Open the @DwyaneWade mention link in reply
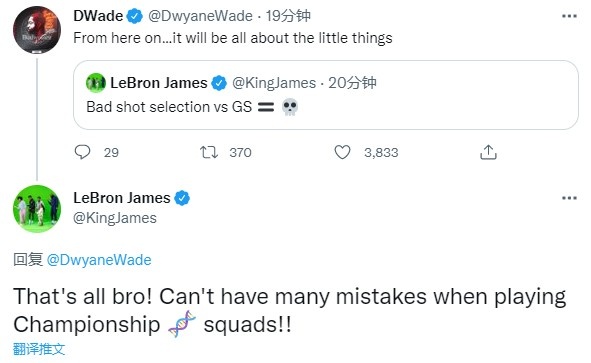The width and height of the screenshot is (591, 363). [99, 260]
